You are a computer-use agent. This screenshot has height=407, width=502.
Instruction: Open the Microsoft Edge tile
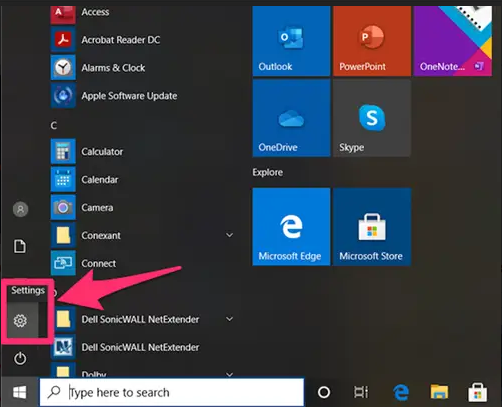[291, 227]
